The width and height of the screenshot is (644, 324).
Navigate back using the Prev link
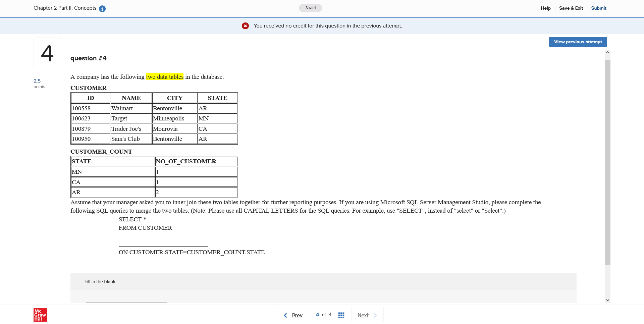297,315
